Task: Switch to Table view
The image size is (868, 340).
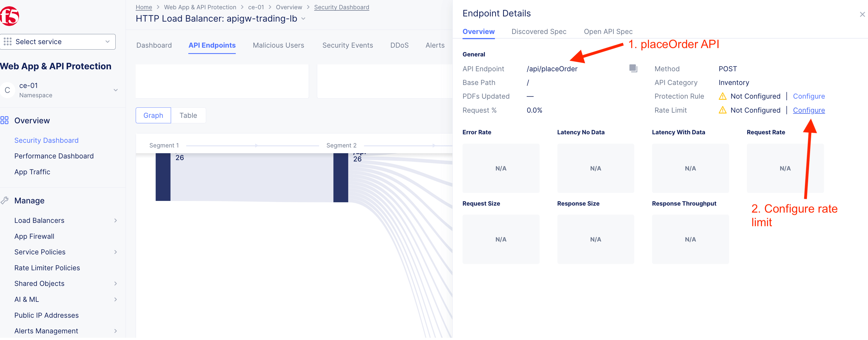Action: [188, 116]
